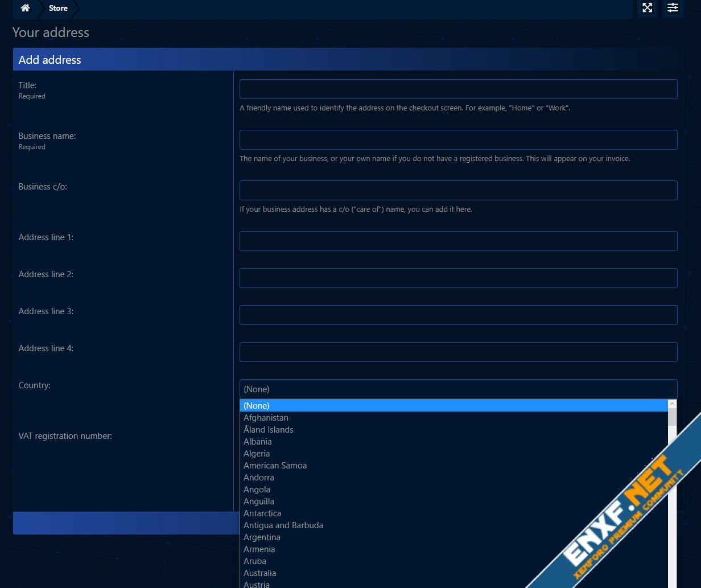701x588 pixels.
Task: Pick American Samoa in the dropdown
Action: pyautogui.click(x=275, y=466)
